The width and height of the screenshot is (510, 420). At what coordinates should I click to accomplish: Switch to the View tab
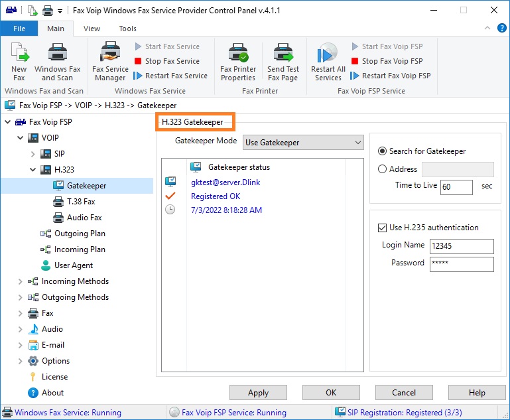[92, 29]
